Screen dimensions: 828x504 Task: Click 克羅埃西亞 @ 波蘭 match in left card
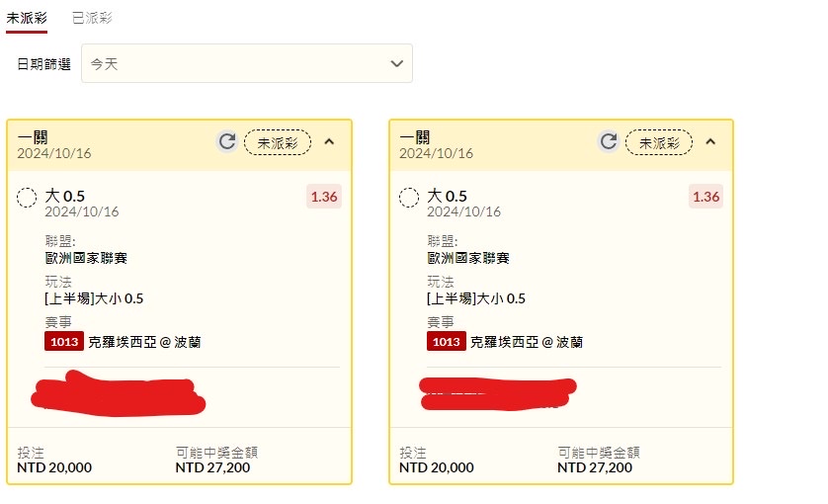coord(145,342)
